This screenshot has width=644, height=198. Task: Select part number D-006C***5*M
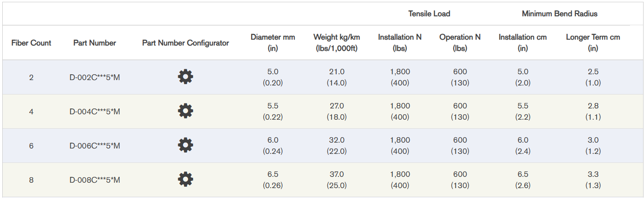(95, 146)
